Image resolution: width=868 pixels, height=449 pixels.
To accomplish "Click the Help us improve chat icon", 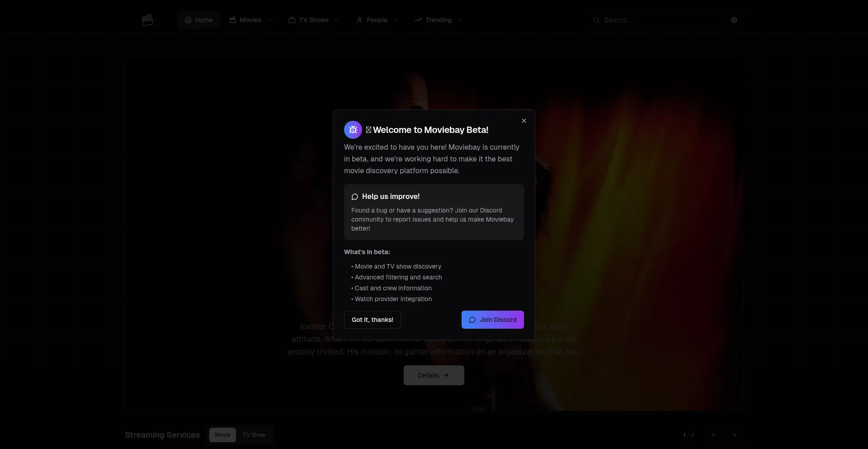I will coord(355,197).
